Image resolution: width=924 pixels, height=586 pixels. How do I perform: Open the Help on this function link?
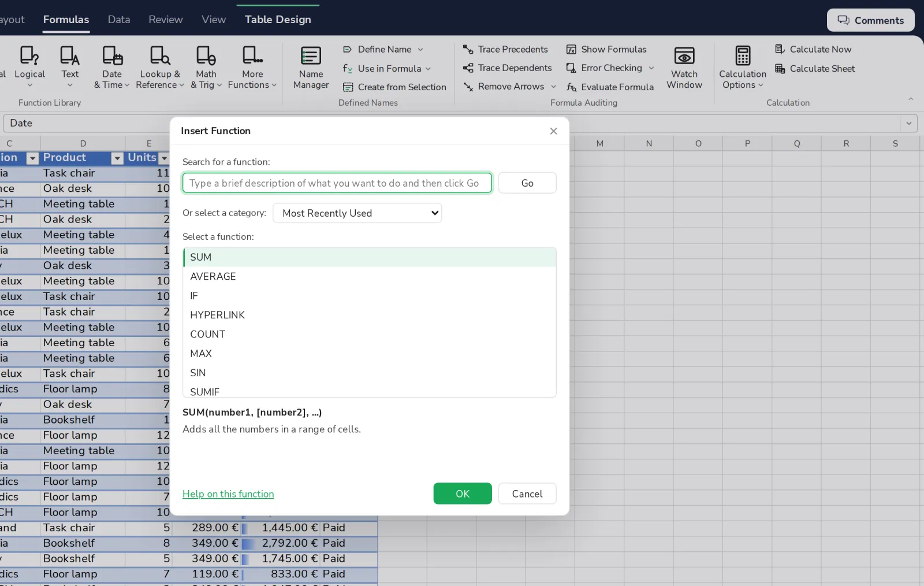pos(228,494)
